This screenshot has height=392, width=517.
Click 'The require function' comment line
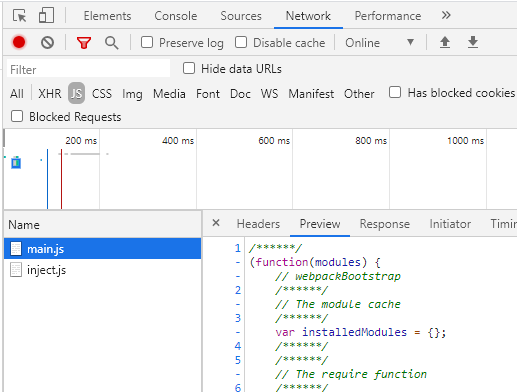click(351, 374)
